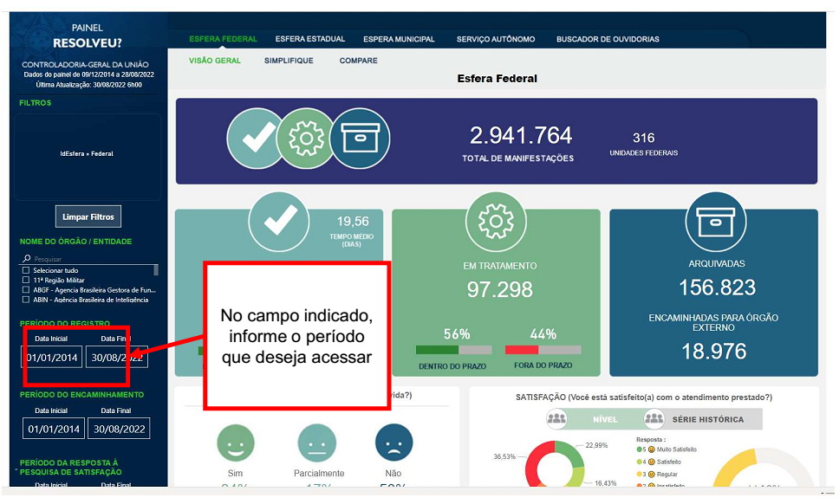Select the sad face above Não

[393, 443]
